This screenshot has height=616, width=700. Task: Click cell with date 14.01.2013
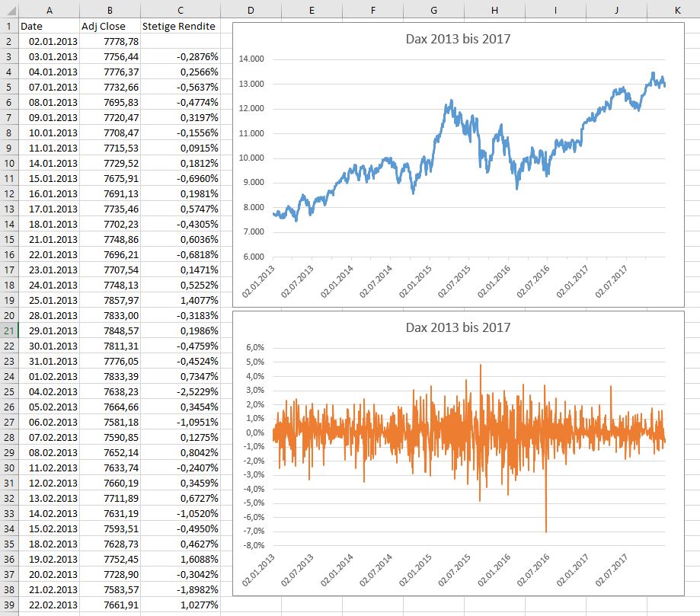49,164
